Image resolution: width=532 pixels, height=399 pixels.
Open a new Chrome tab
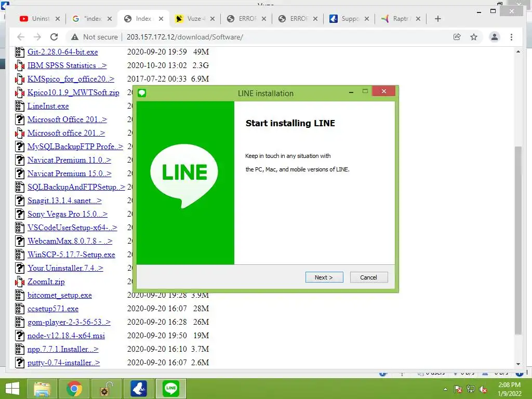point(437,19)
